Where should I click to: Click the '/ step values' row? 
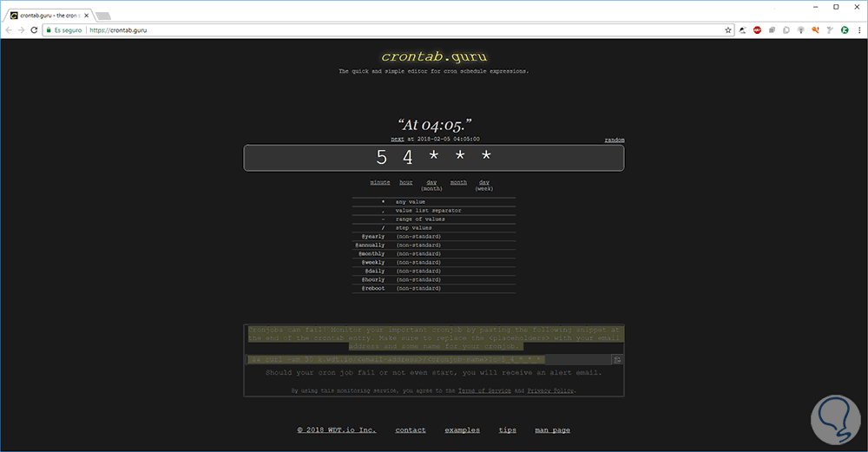tap(434, 228)
